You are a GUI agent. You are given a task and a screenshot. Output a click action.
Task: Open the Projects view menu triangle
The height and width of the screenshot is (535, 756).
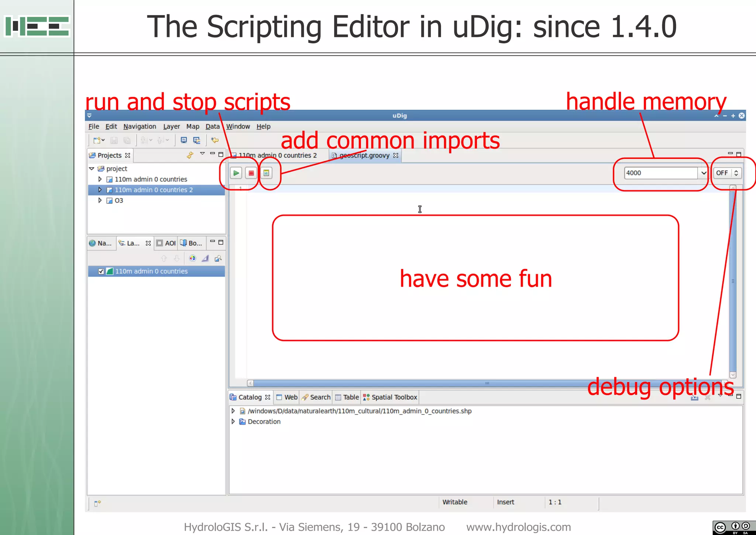(202, 154)
